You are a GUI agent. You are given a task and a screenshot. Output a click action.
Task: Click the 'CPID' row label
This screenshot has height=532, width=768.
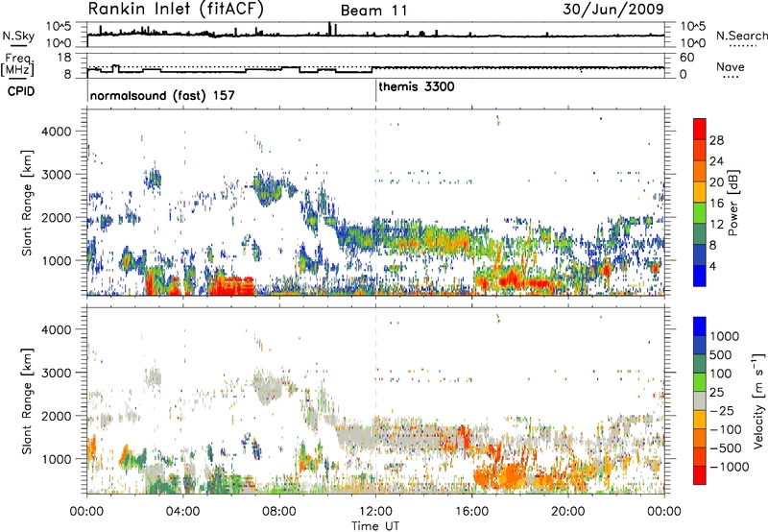pyautogui.click(x=21, y=91)
